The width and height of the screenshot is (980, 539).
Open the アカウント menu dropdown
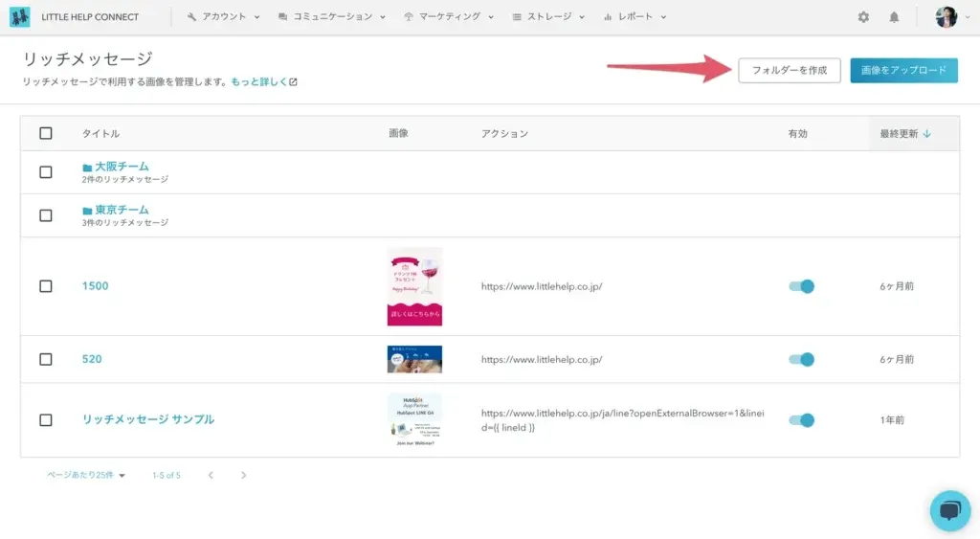[x=224, y=17]
